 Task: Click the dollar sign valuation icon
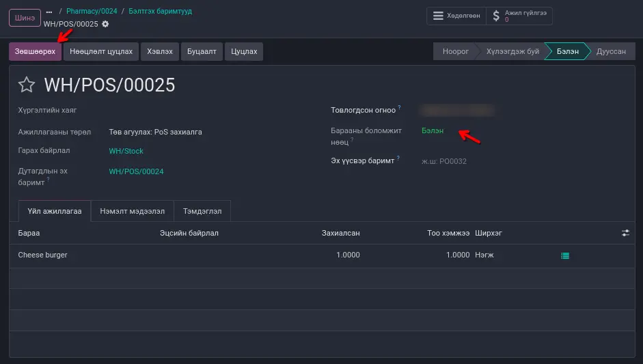pos(495,16)
